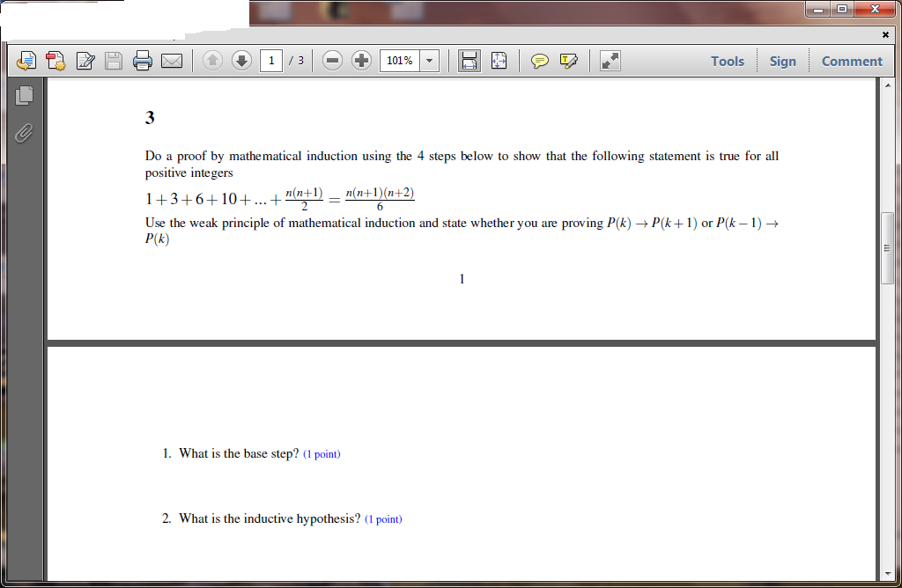Decrease zoom with the minus control

(332, 61)
